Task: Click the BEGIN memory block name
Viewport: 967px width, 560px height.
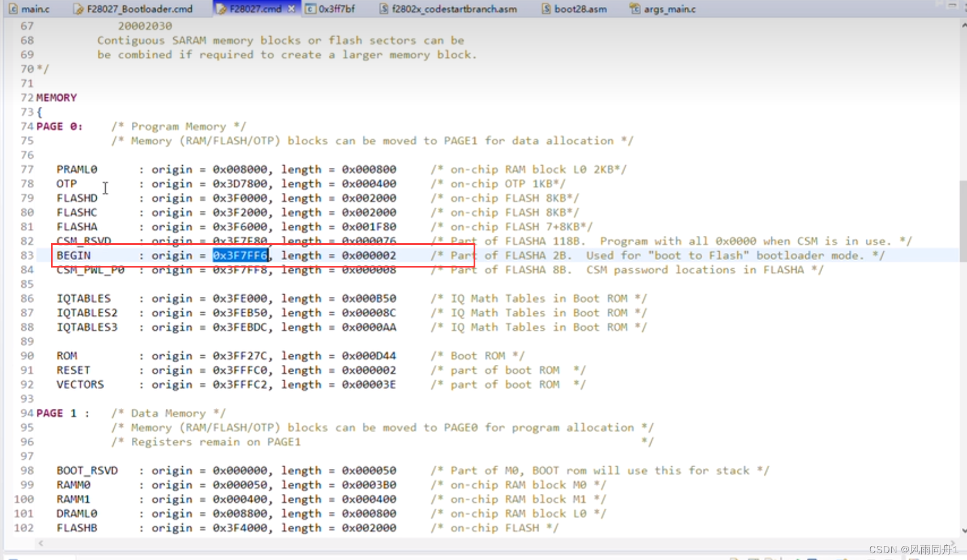Action: 74,255
